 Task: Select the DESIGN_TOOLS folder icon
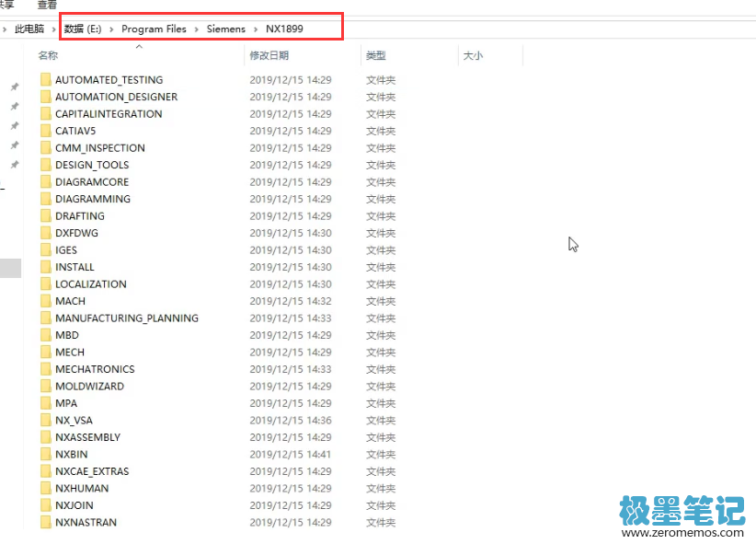pyautogui.click(x=46, y=165)
